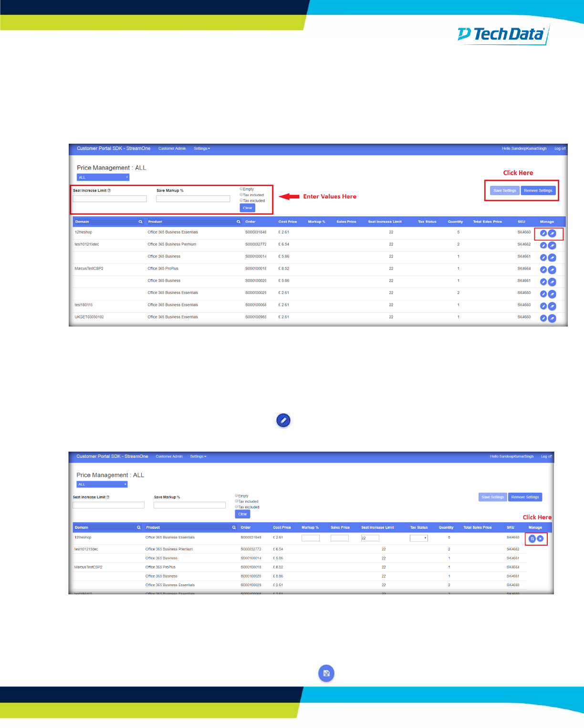Select Empty radio in first screenshot
The height and width of the screenshot is (728, 584).
[x=241, y=189]
